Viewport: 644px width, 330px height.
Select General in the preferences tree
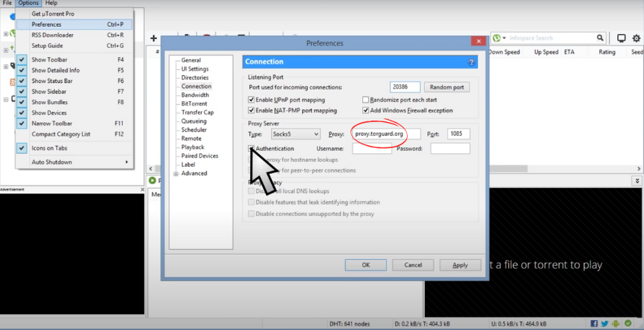tap(191, 60)
